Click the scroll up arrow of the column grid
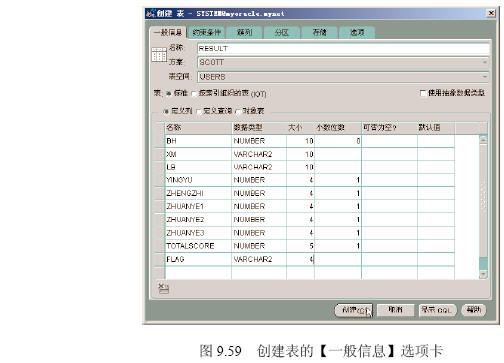The height and width of the screenshot is (363, 504). click(483, 140)
